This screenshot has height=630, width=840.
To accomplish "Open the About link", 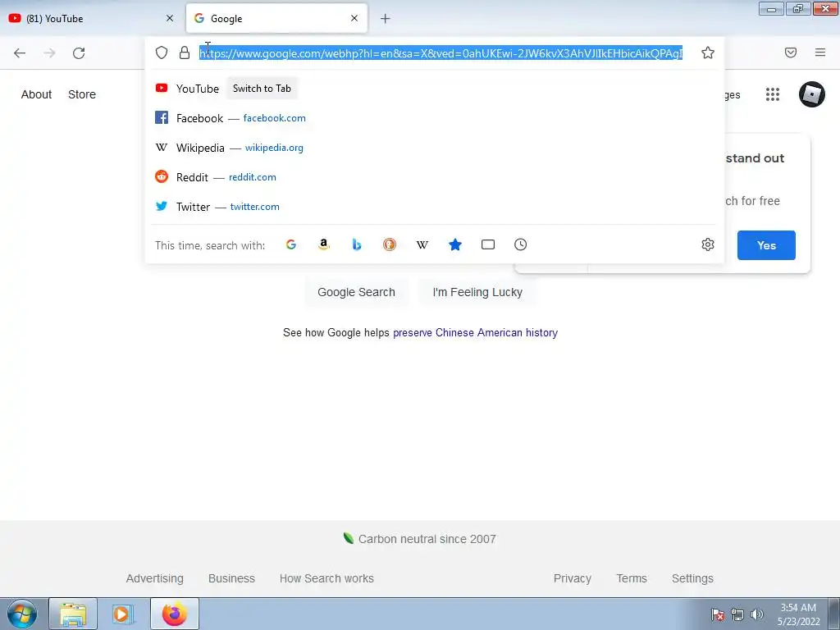I will [36, 94].
